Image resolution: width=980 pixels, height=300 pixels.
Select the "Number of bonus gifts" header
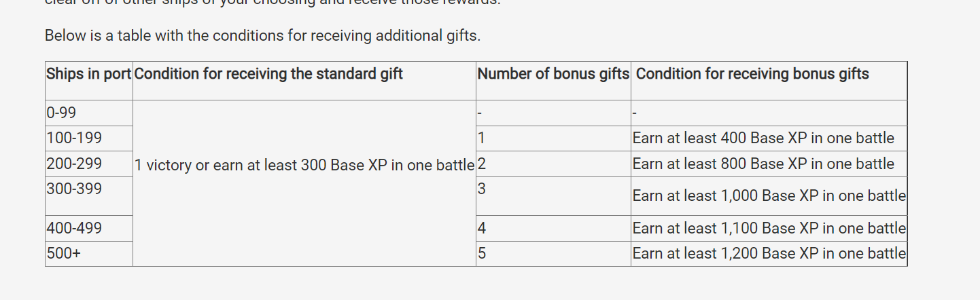pyautogui.click(x=553, y=74)
